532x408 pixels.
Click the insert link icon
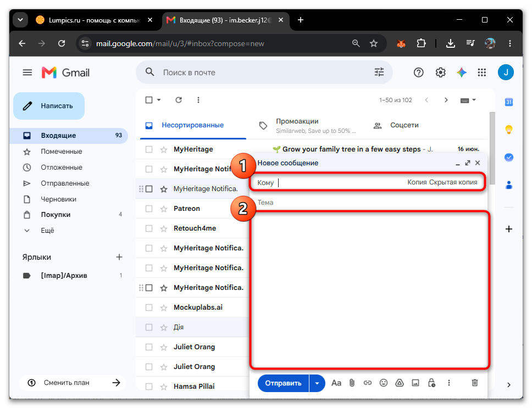pos(368,383)
